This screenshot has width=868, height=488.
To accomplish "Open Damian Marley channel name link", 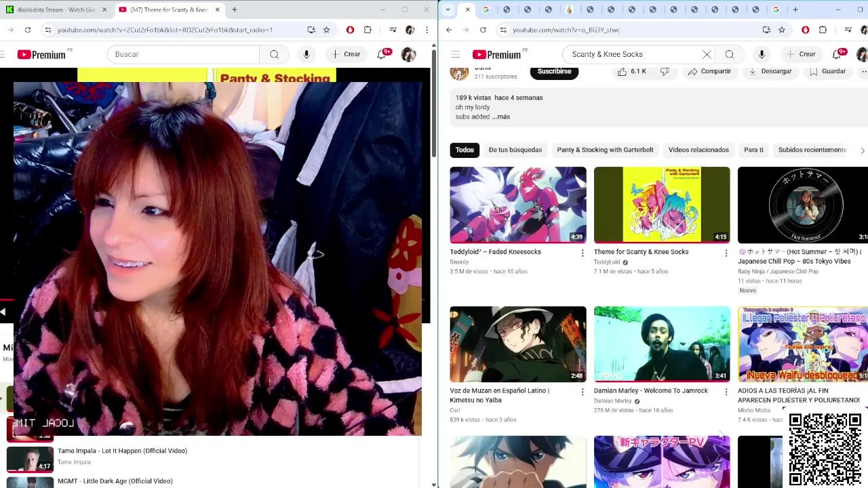I will pyautogui.click(x=612, y=401).
